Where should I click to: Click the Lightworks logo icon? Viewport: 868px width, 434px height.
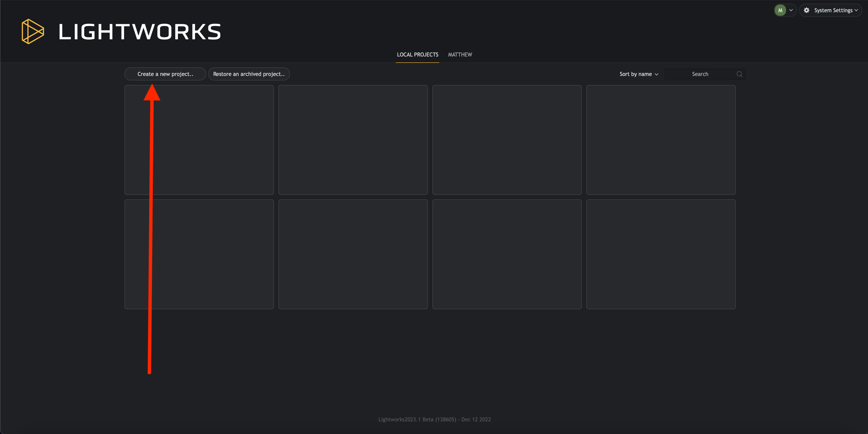click(33, 31)
